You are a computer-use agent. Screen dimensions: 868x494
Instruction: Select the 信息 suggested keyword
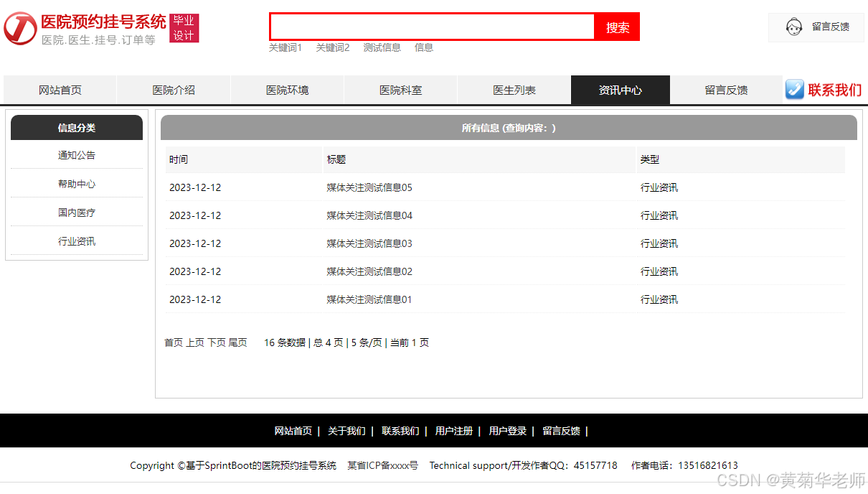(x=424, y=47)
